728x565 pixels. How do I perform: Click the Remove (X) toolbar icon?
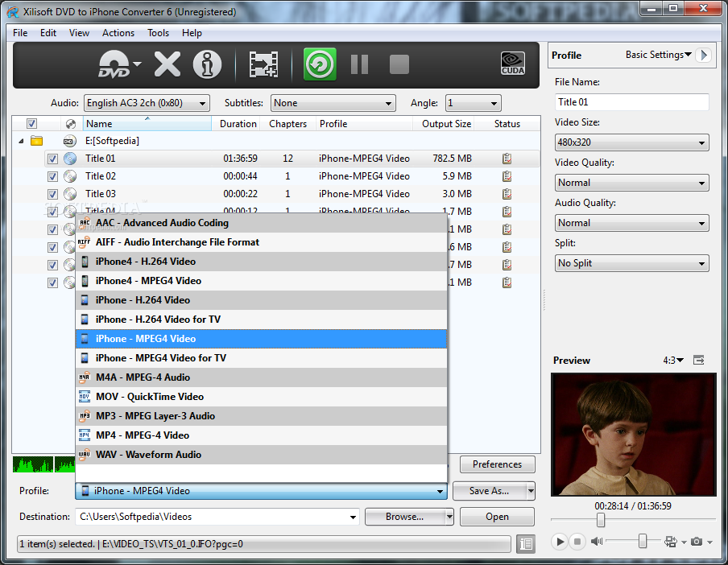point(168,64)
